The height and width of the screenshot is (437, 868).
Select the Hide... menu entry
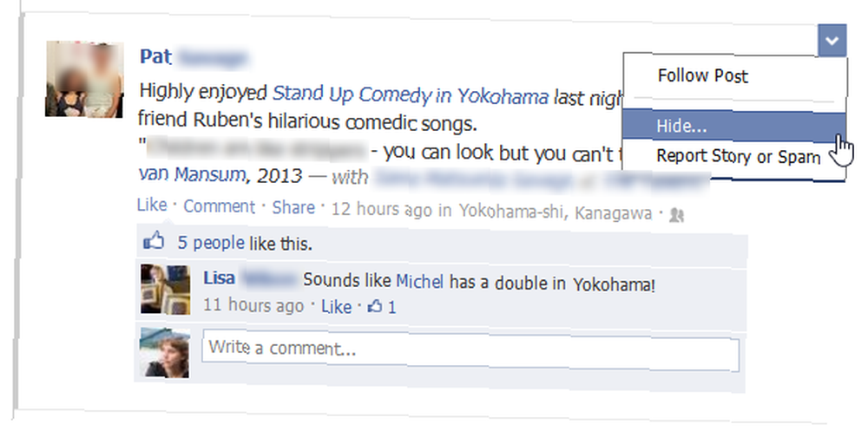tap(733, 126)
